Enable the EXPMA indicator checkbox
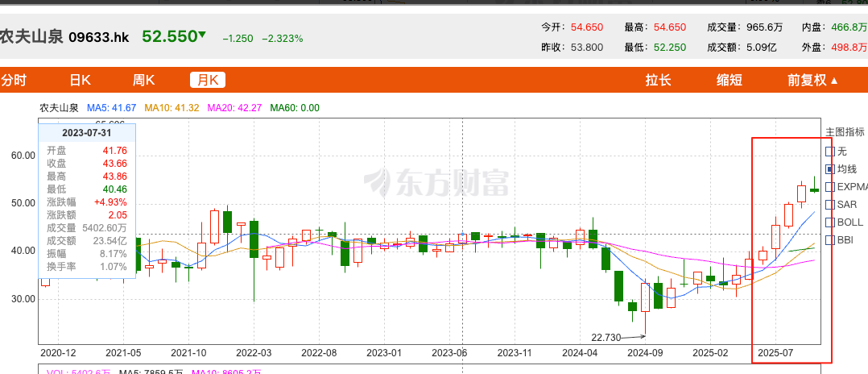Viewport: 868px width, 374px height. point(829,187)
